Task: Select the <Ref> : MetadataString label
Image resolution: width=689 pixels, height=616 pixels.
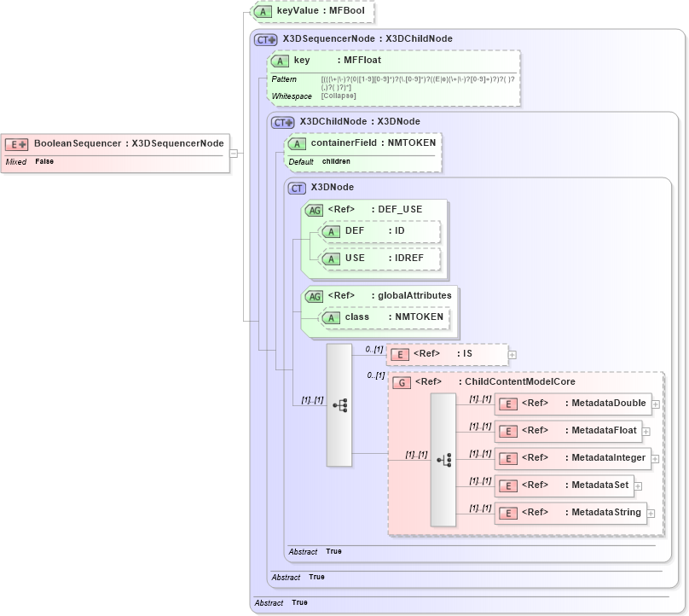Action: click(x=582, y=512)
